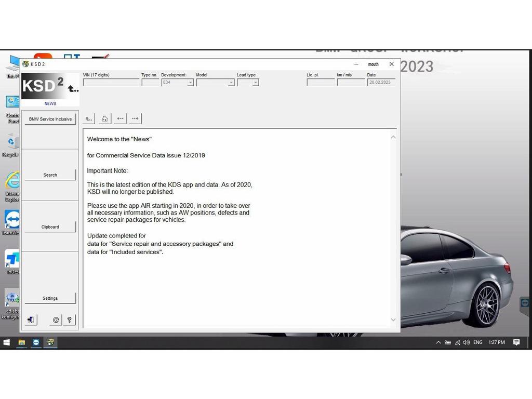Go to the home page icon
532x399 pixels.
[105, 119]
